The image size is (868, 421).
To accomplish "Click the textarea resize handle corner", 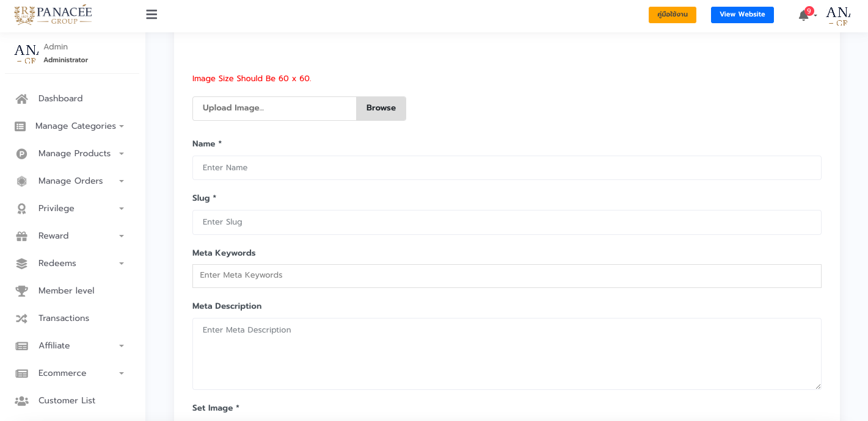I will coord(818,386).
